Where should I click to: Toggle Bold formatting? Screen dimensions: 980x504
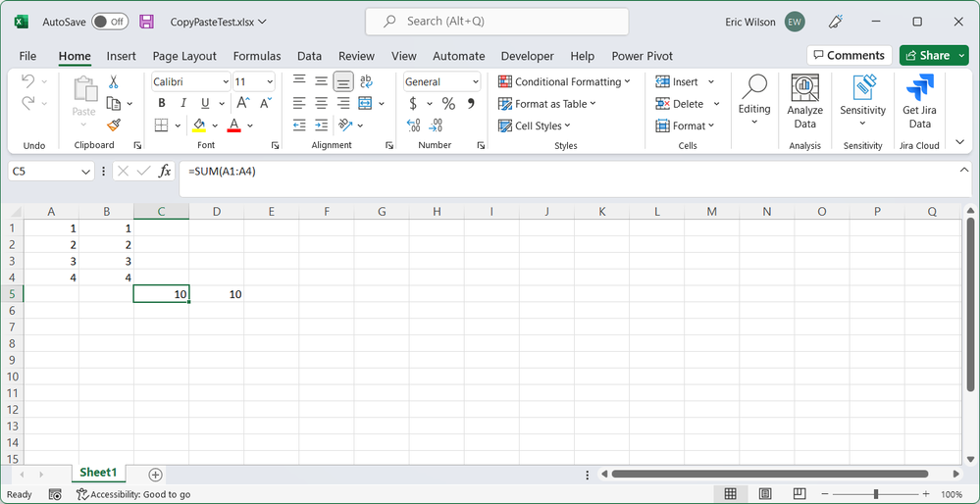click(162, 104)
